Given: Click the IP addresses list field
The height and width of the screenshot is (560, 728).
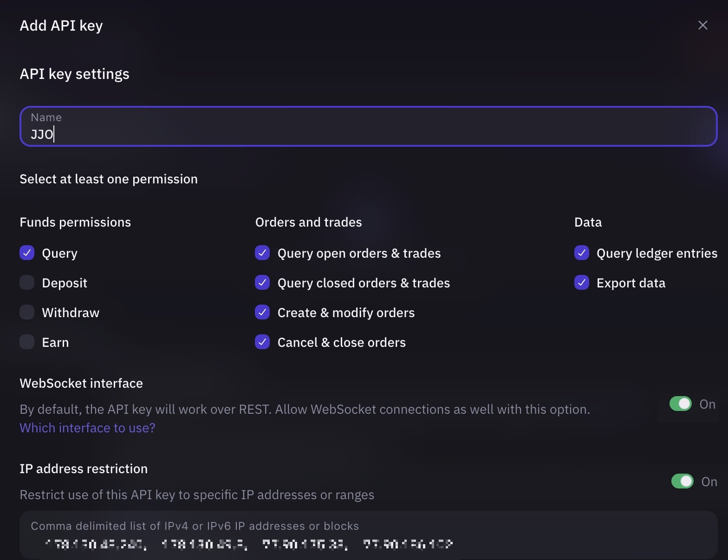Looking at the screenshot, I should tap(368, 535).
